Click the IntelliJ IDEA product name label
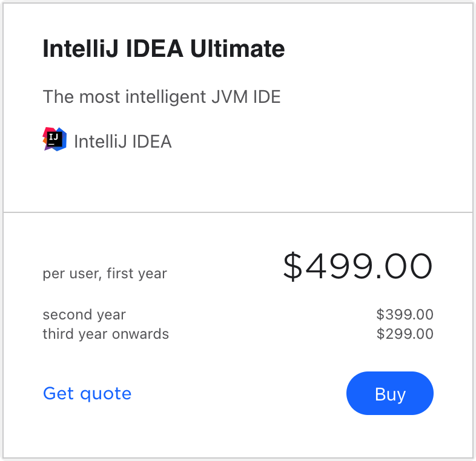 123,142
